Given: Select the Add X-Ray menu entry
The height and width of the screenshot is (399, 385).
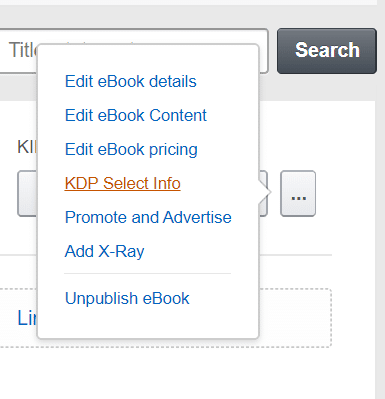Looking at the screenshot, I should tap(105, 251).
